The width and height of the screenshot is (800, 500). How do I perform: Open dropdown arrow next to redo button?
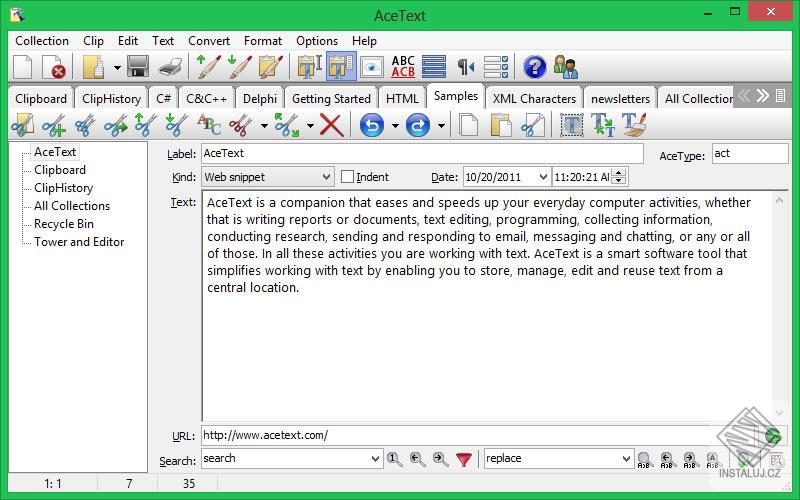point(441,126)
